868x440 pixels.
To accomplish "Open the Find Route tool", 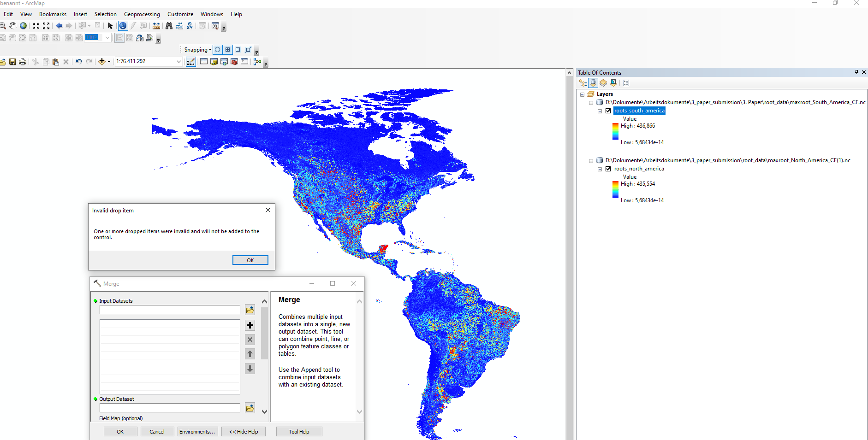I will point(179,26).
